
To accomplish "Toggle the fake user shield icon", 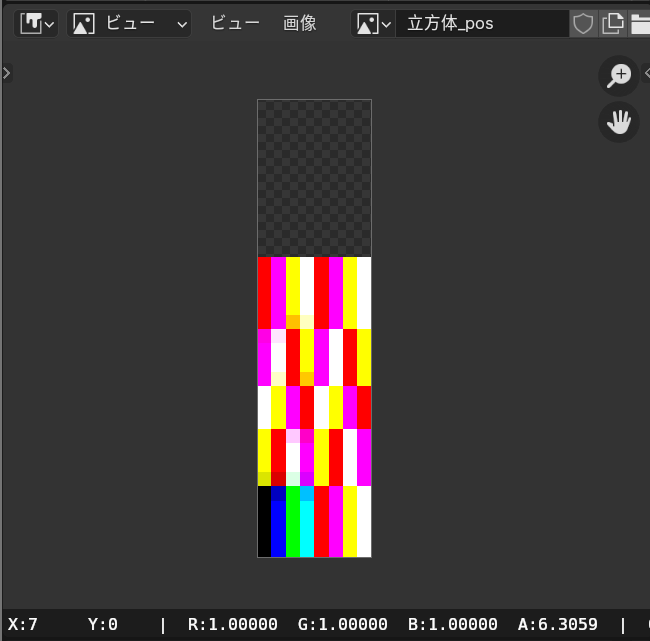I will click(x=583, y=24).
